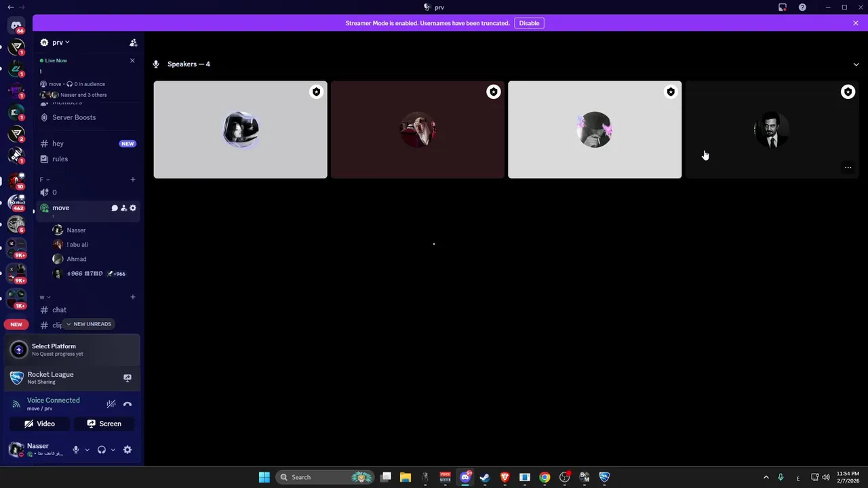Open the chat text channel

coord(88,310)
